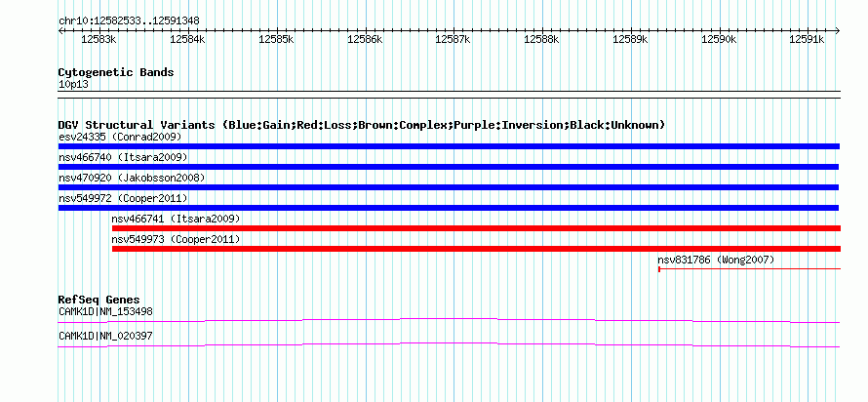Click the CAMK1D|NM_153498 magenta gene line
868x402 pixels.
coord(449,321)
